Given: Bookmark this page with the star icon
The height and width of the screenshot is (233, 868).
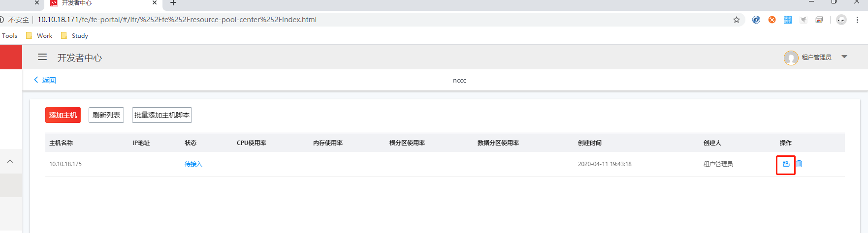Looking at the screenshot, I should coord(737,20).
